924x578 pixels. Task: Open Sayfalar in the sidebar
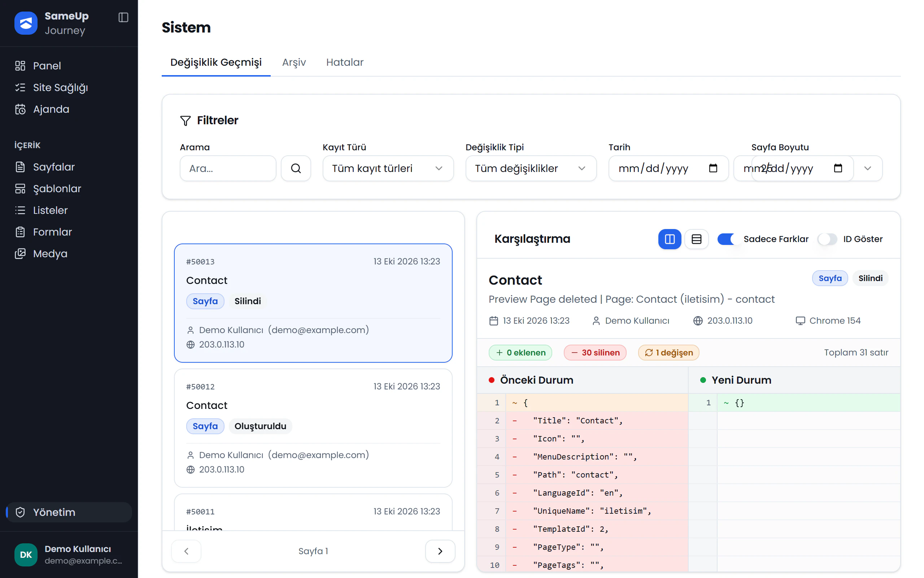pos(69,167)
